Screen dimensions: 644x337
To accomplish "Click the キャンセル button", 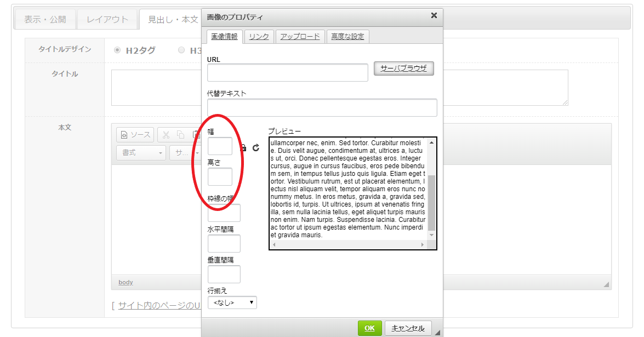I will pyautogui.click(x=408, y=328).
